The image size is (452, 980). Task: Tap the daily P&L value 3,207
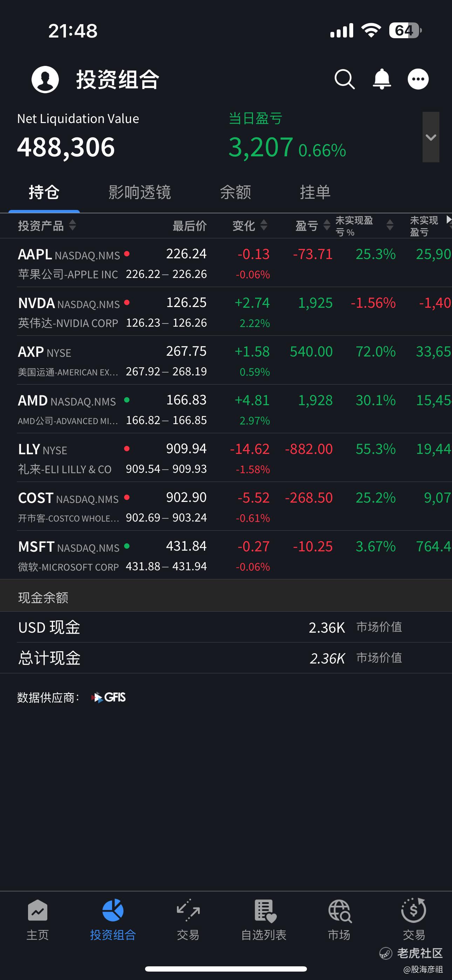point(261,147)
